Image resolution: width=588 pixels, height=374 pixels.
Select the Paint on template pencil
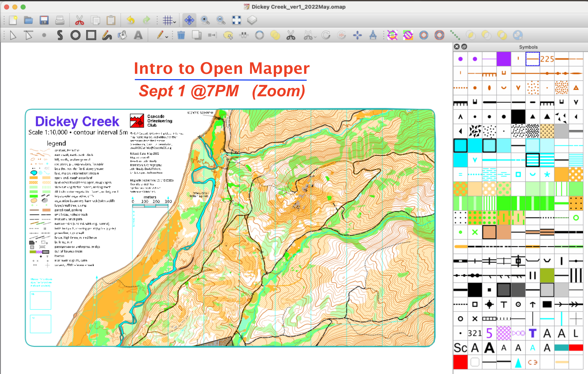(x=160, y=35)
